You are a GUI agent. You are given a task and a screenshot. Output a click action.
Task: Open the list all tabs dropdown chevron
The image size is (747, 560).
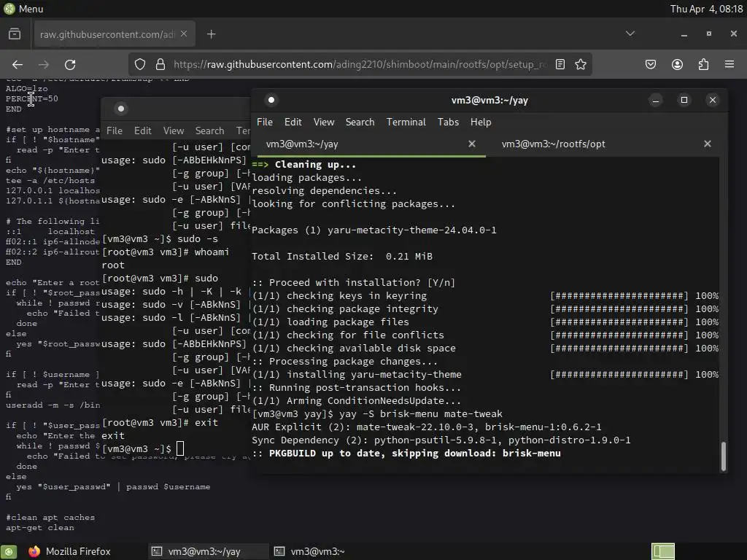[x=630, y=34]
